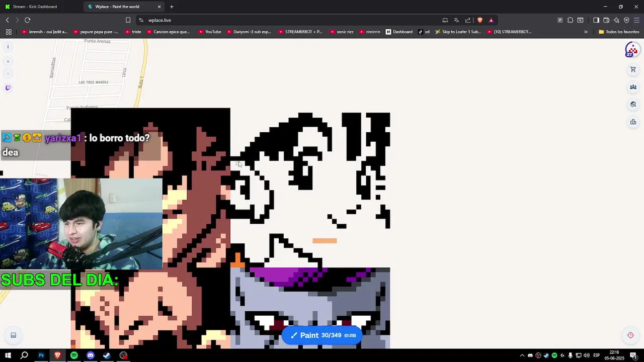Open the YouTube bookmark
This screenshot has height=362, width=644.
pyautogui.click(x=210, y=32)
